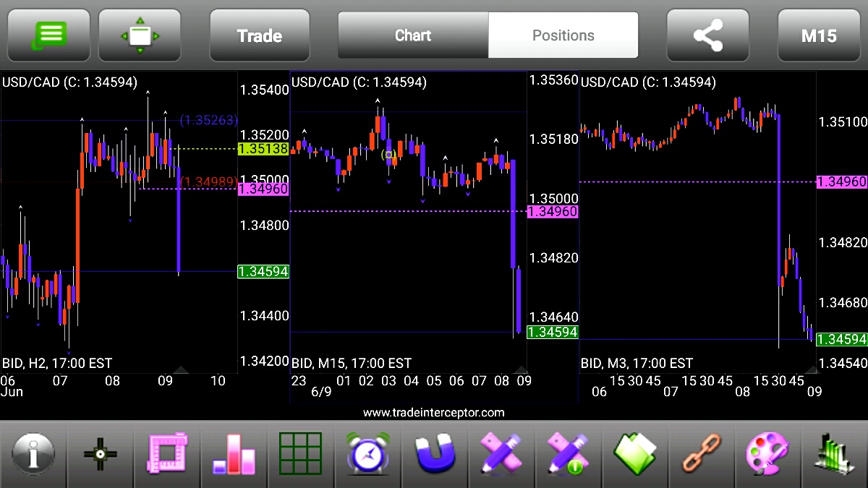868x488 pixels.
Task: Open the bar chart type icon
Action: coord(234,455)
